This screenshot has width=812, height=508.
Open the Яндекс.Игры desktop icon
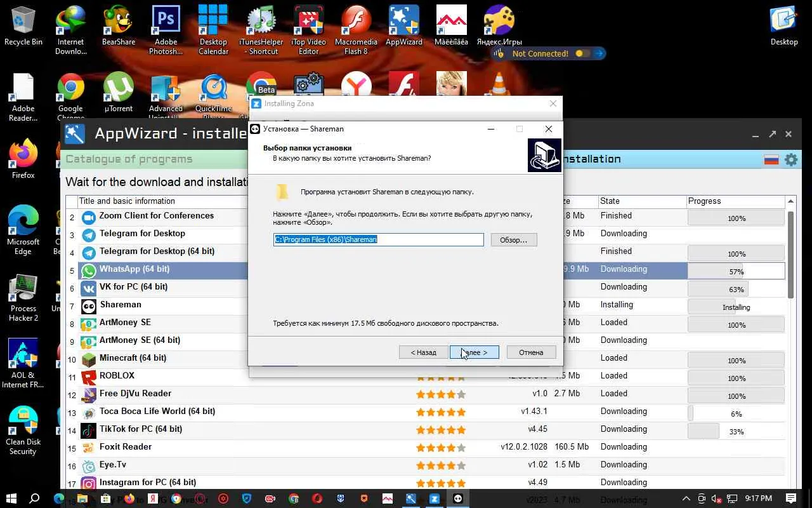(499, 25)
